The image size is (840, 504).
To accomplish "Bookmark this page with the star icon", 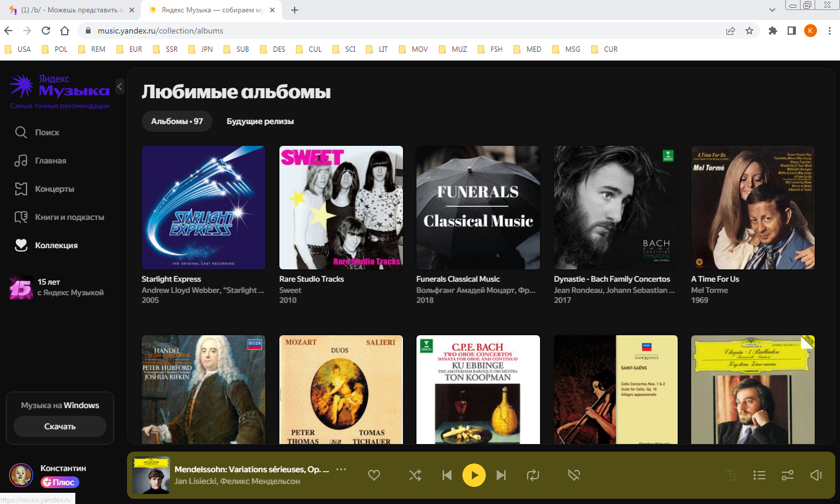I will [749, 31].
